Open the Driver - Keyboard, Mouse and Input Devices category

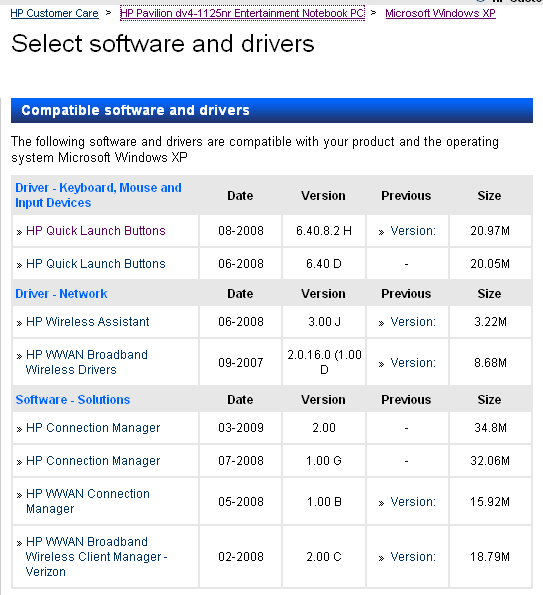pos(98,195)
